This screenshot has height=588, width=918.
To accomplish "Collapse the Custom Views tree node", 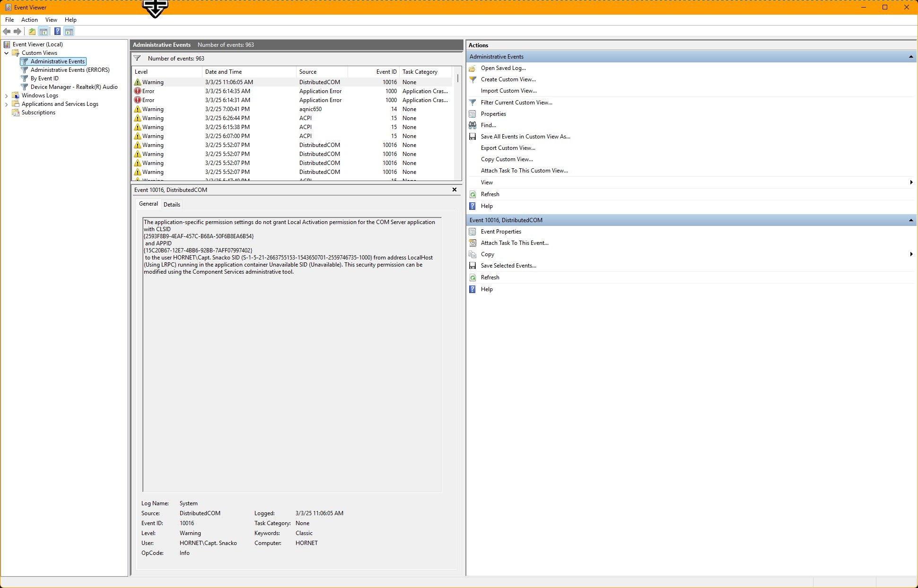I will click(7, 53).
